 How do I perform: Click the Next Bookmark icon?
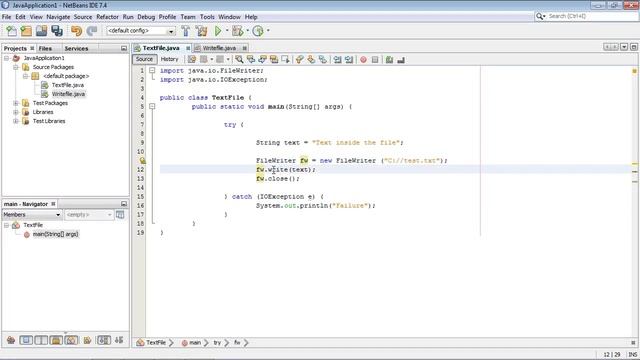click(x=311, y=60)
